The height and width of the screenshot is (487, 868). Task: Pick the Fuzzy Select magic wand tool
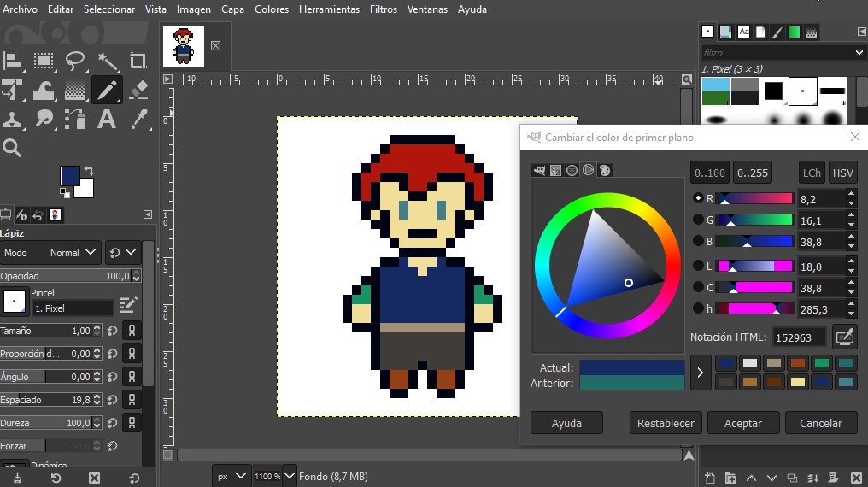[x=107, y=61]
